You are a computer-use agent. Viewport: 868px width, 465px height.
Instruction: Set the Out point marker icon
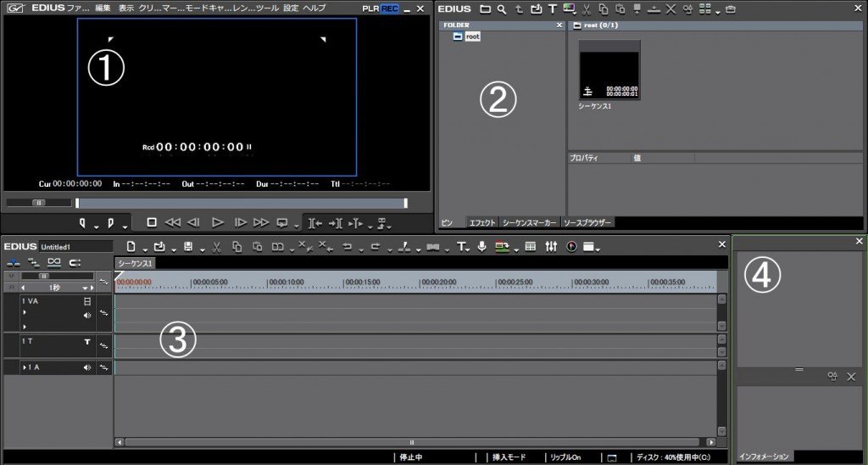coord(110,223)
